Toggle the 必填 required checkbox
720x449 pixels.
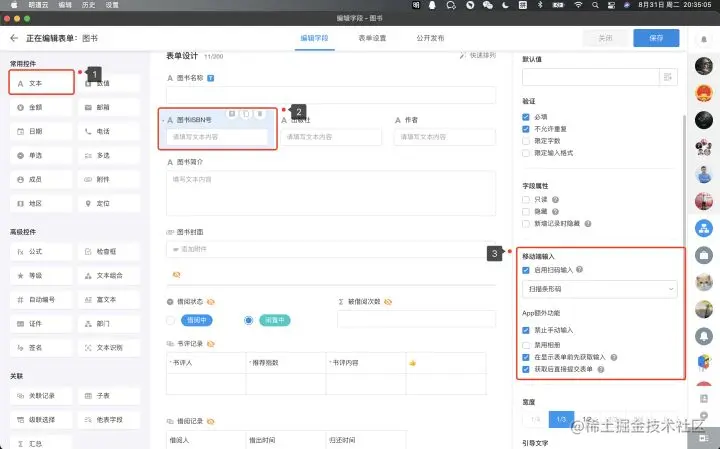pos(526,117)
